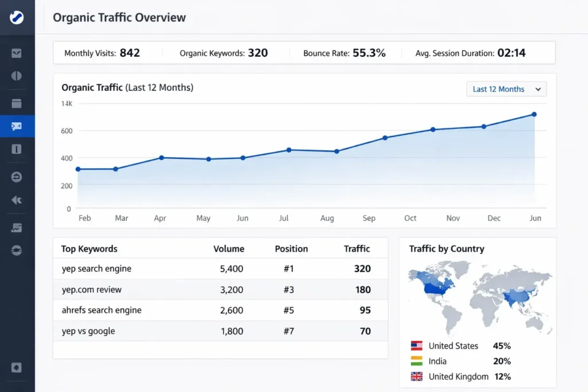Click the Jul data point on chart

click(289, 150)
